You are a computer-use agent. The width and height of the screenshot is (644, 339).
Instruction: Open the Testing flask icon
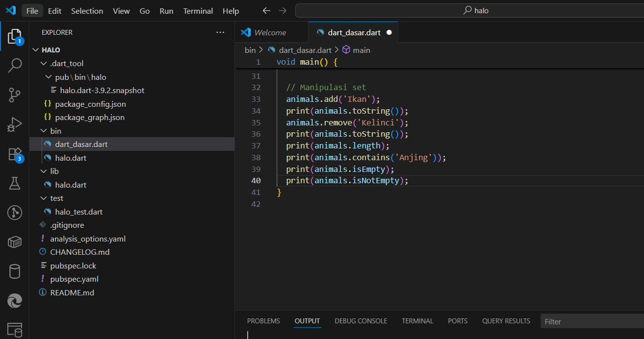pyautogui.click(x=15, y=183)
